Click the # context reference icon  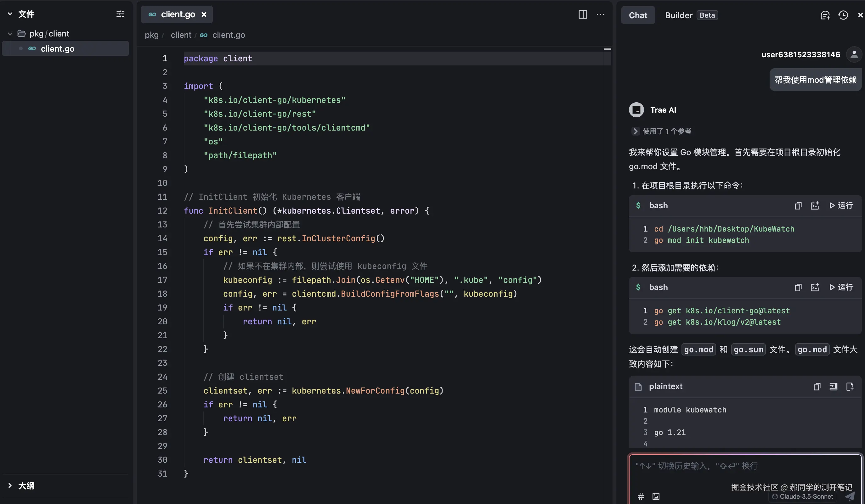pos(641,496)
